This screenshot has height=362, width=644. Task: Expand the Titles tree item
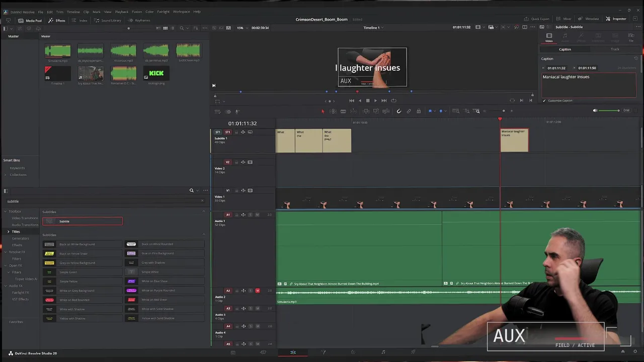point(8,232)
